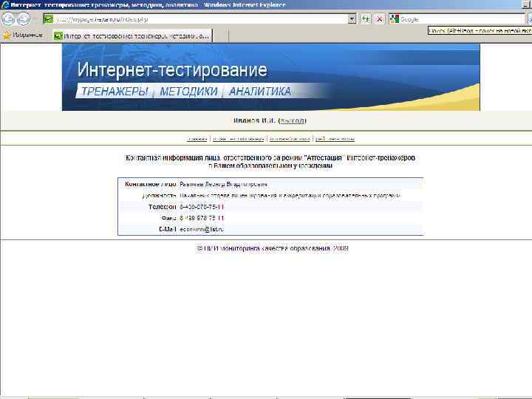Open the fourth navigation link in menu row
The width and height of the screenshot is (532, 399).
click(335, 139)
